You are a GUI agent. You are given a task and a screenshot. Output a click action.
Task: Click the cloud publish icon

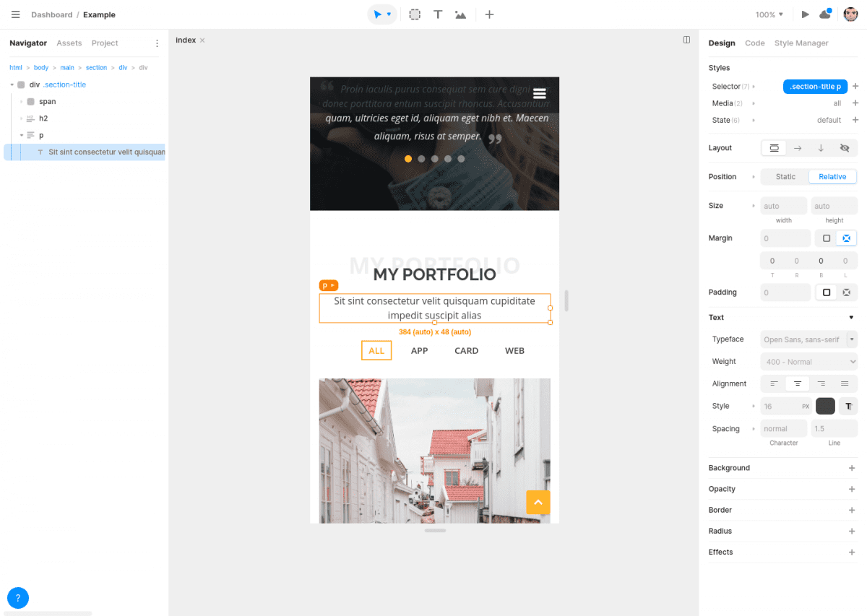824,14
